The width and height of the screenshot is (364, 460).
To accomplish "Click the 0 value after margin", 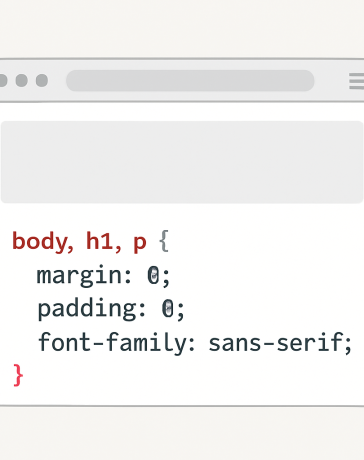I will point(153,275).
